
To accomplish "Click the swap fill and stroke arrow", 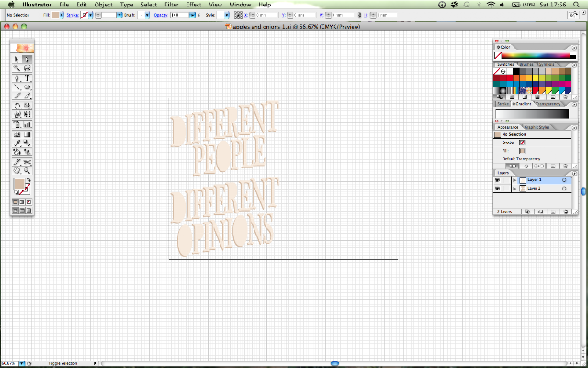I will 28,180.
